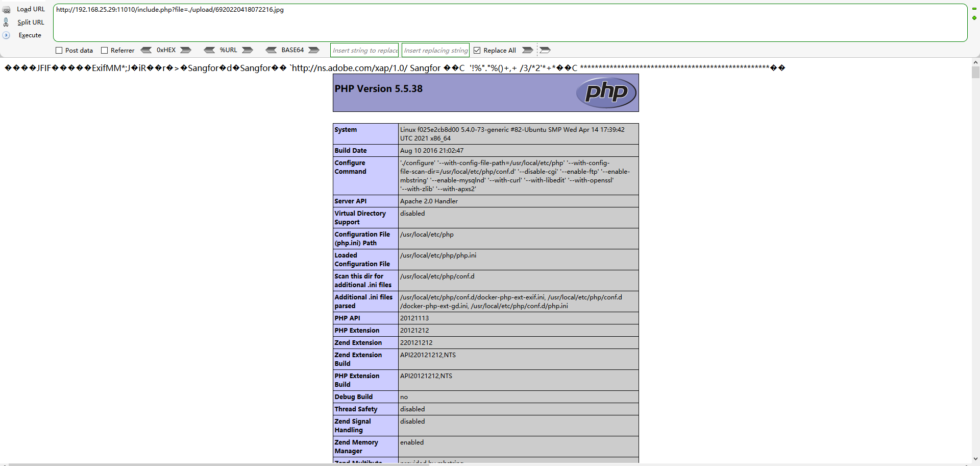Open the %URL encoding menu
Viewport: 980px width, 466px height.
[x=228, y=50]
